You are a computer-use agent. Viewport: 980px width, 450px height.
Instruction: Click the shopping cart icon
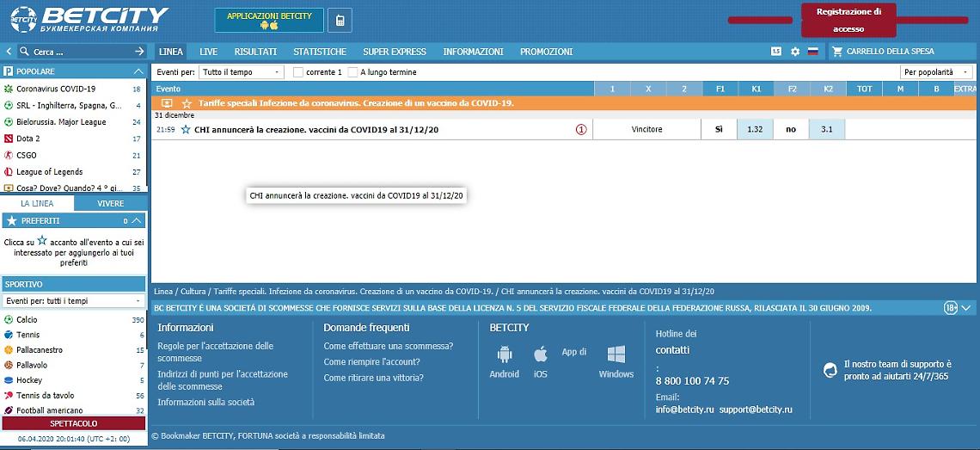[838, 52]
